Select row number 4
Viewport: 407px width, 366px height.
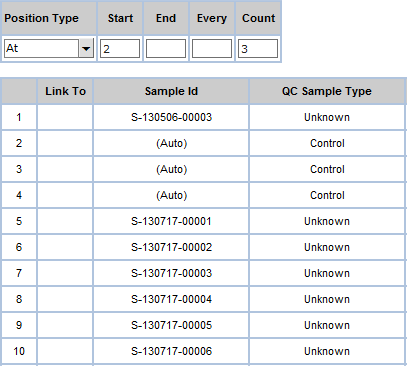[x=19, y=195]
